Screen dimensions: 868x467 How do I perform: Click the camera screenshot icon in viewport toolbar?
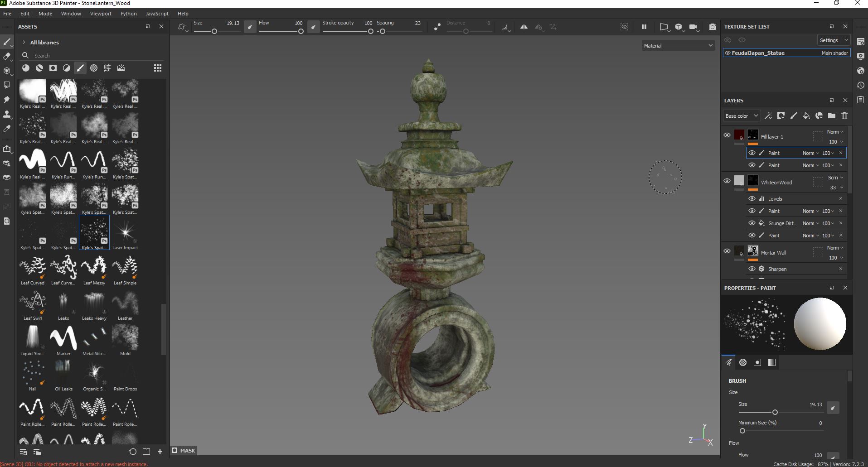click(713, 27)
